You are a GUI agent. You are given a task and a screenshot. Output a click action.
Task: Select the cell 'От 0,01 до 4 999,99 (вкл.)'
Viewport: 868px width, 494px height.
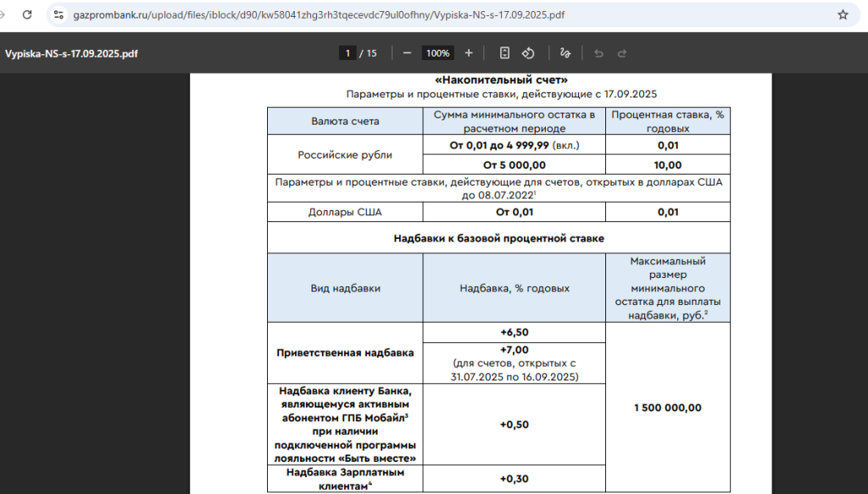tap(515, 146)
